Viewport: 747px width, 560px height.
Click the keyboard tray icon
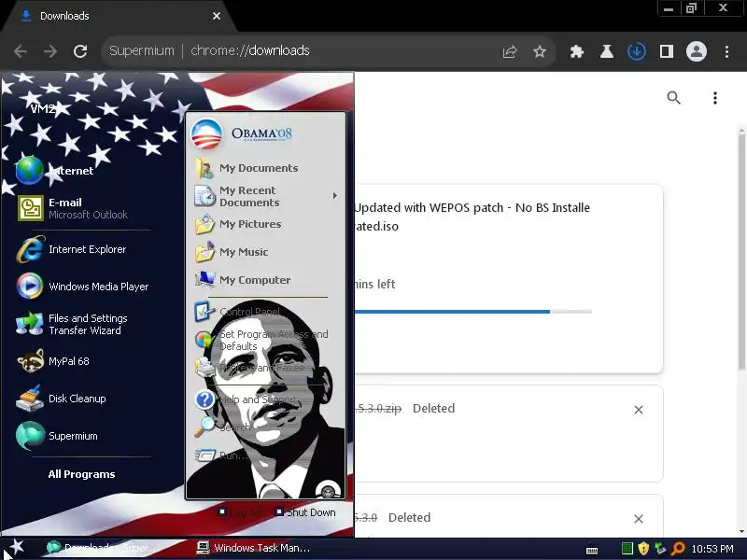click(x=592, y=550)
